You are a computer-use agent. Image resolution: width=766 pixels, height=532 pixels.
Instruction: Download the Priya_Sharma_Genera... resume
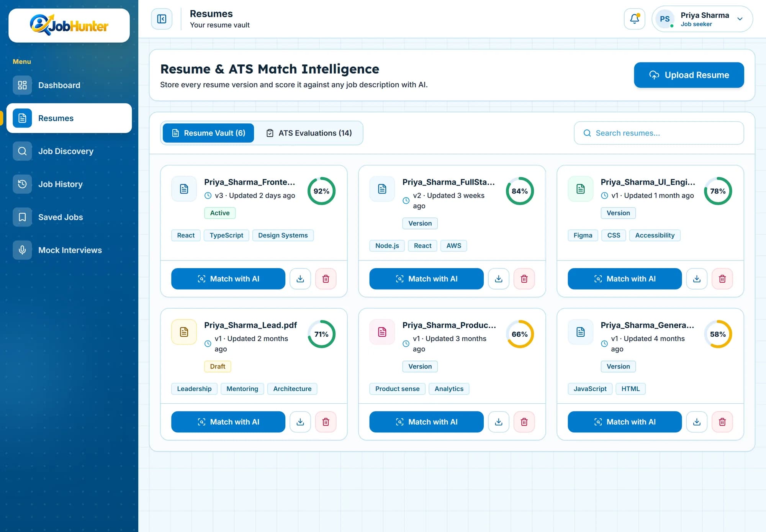[x=697, y=422]
